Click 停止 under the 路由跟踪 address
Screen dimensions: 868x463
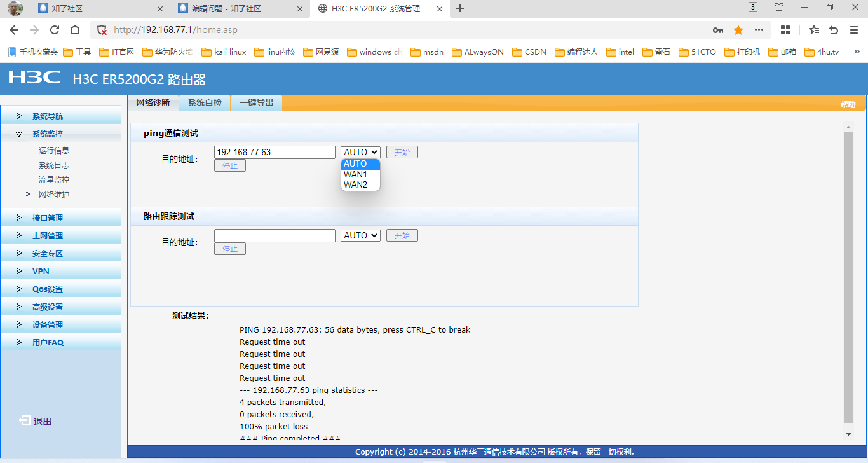tap(230, 249)
